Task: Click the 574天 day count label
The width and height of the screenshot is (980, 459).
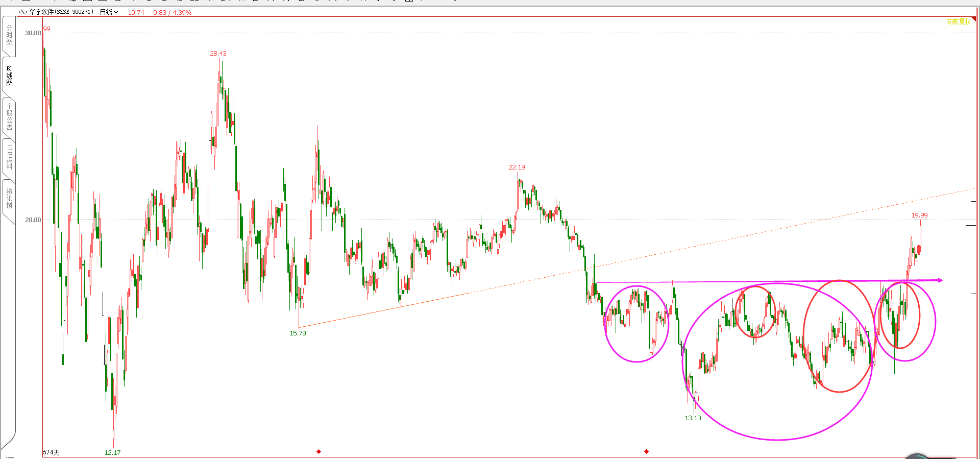Action: click(51, 452)
